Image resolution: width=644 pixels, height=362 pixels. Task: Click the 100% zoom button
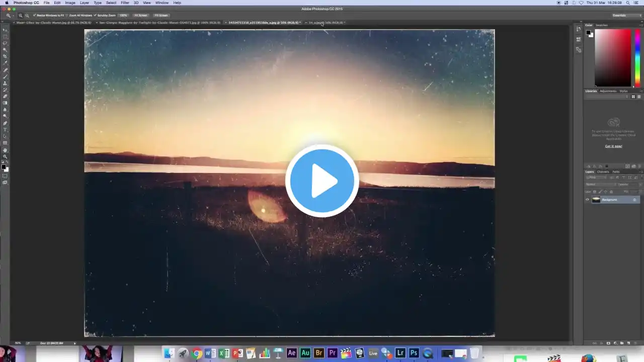coord(123,16)
